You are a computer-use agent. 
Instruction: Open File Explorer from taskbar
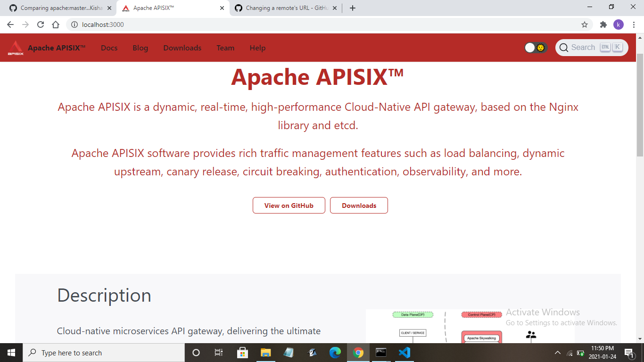[x=265, y=353]
